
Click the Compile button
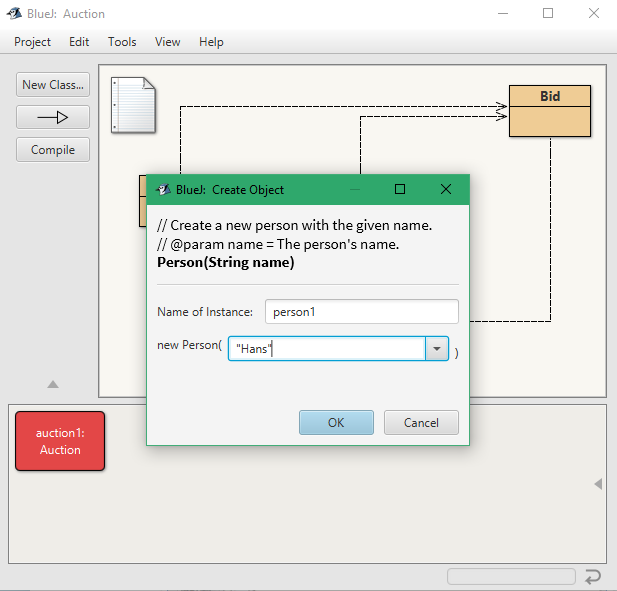(x=53, y=150)
